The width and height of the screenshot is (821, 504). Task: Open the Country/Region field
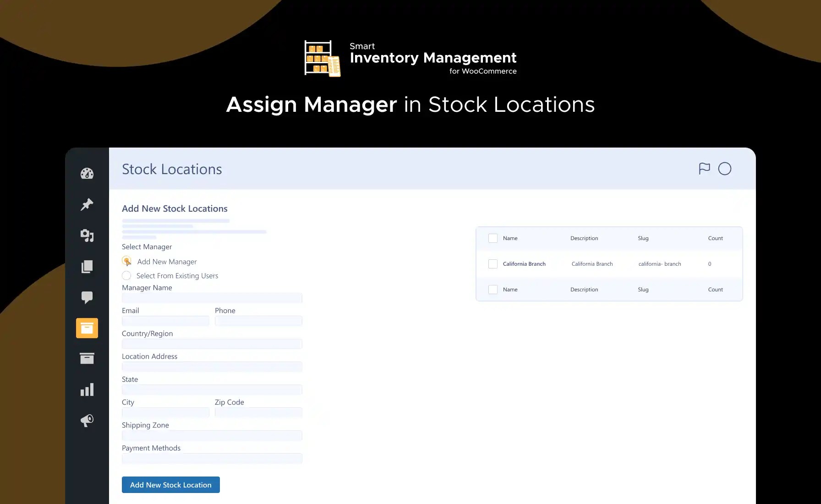(x=212, y=344)
